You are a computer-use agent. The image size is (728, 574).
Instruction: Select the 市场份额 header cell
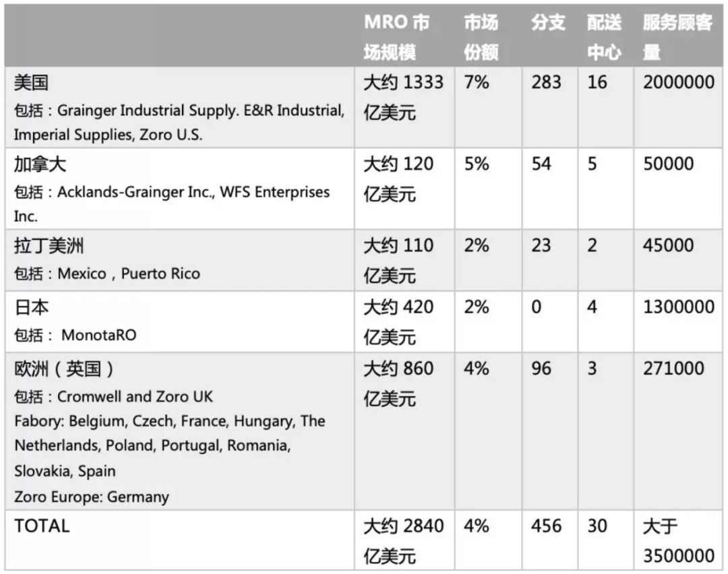[481, 37]
